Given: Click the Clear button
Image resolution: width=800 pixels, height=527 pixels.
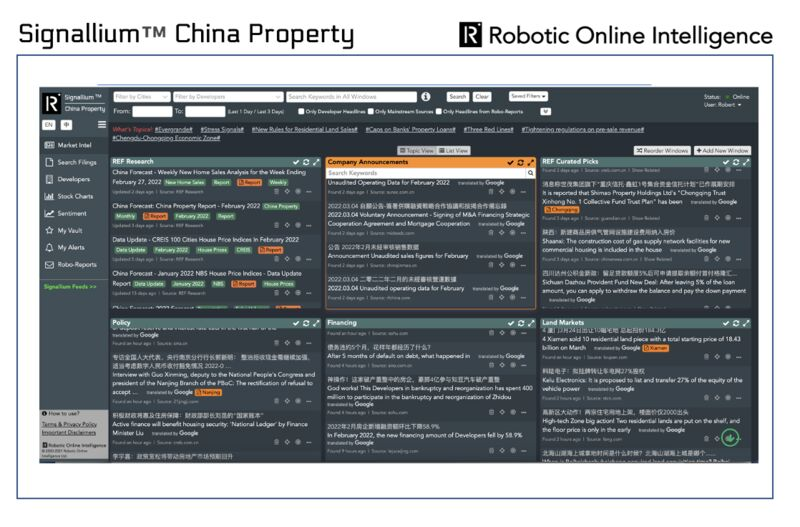Looking at the screenshot, I should pyautogui.click(x=482, y=96).
